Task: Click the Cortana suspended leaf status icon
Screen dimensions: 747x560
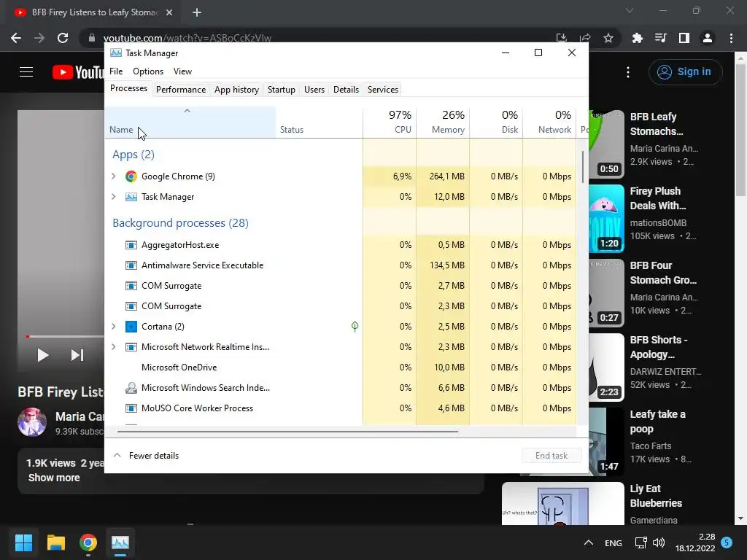Action: 355,326
